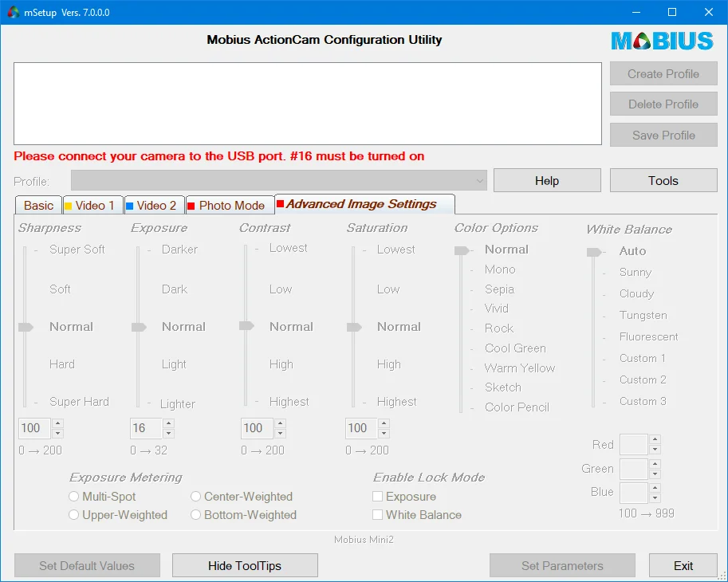
Task: Decrease Exposure value with down arrow
Action: (x=168, y=434)
